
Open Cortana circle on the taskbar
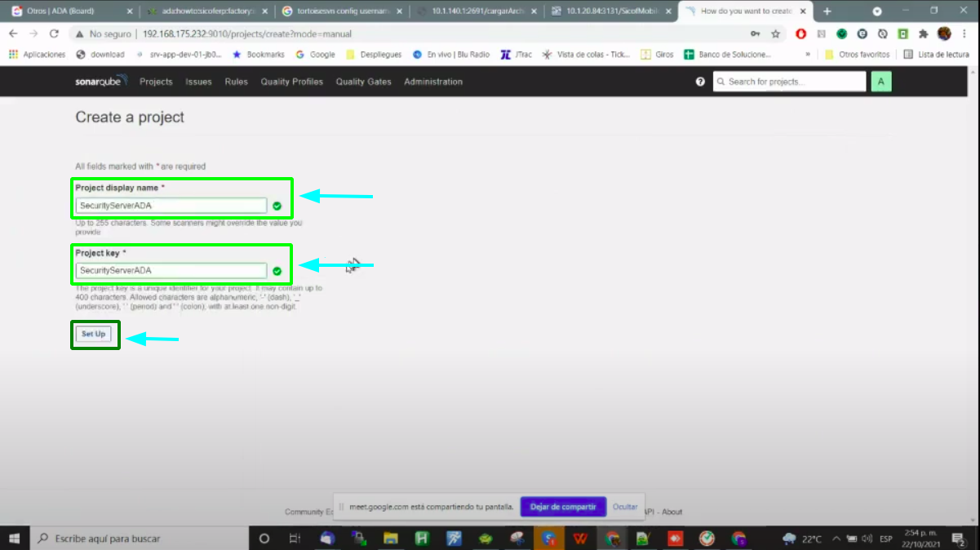(x=264, y=539)
